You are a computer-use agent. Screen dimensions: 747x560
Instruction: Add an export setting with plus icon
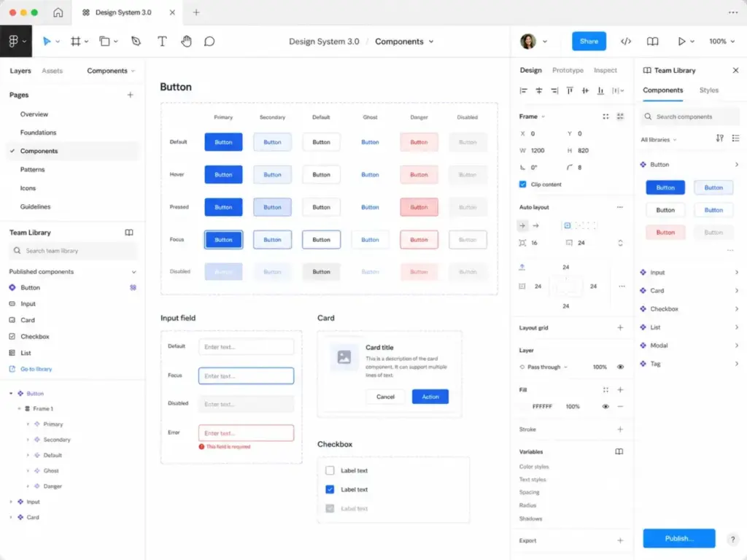pos(620,540)
